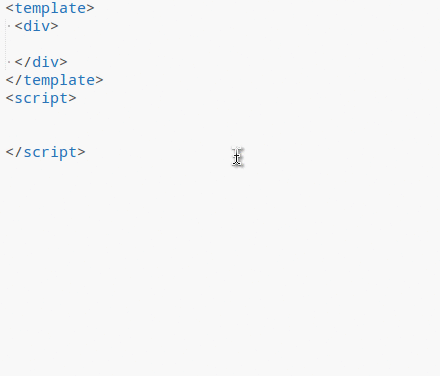Click the closing bracket of the opening <template> tag
The height and width of the screenshot is (376, 440).
(x=90, y=8)
